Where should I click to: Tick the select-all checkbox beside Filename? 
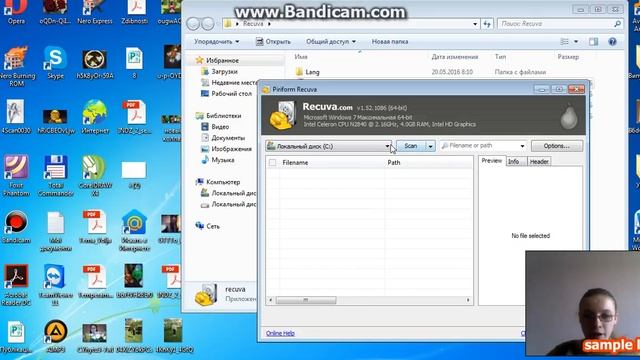click(272, 162)
